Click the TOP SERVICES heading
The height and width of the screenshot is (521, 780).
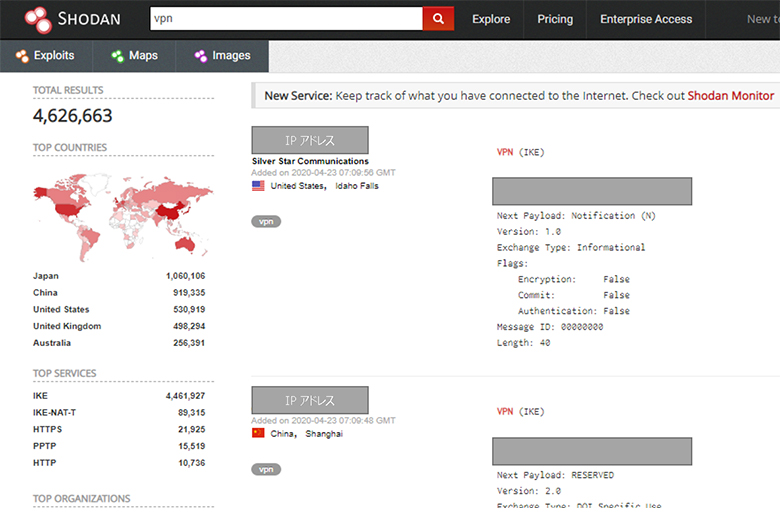point(65,373)
